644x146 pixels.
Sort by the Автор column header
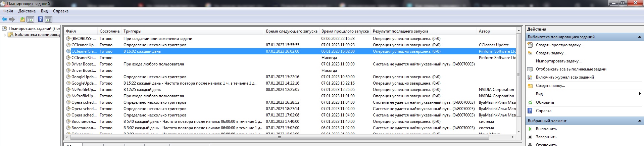[x=496, y=31]
